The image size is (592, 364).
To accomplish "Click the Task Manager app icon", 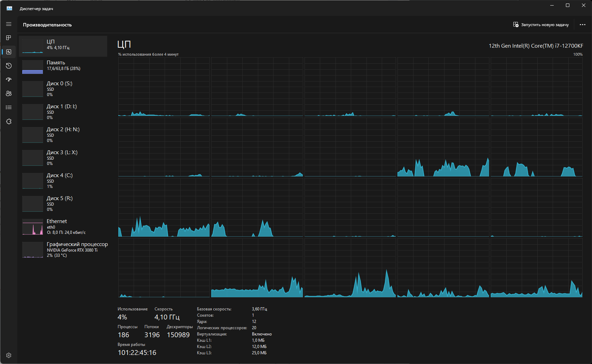I will (x=9, y=8).
